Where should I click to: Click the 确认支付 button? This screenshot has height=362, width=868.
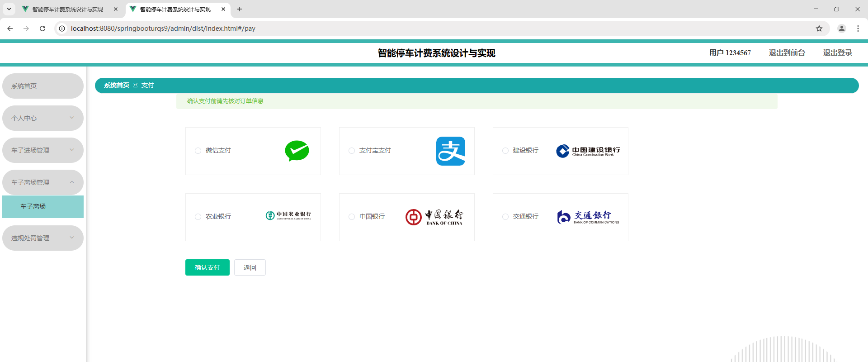(208, 267)
